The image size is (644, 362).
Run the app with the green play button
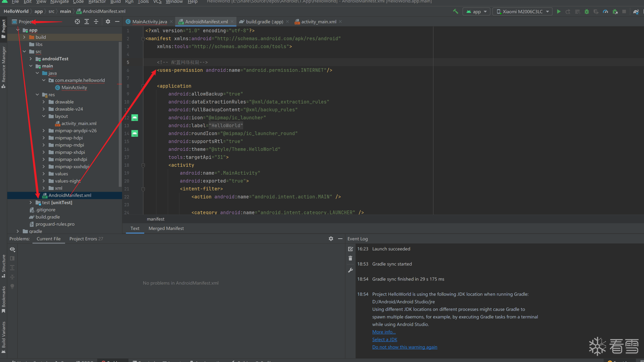(x=558, y=11)
